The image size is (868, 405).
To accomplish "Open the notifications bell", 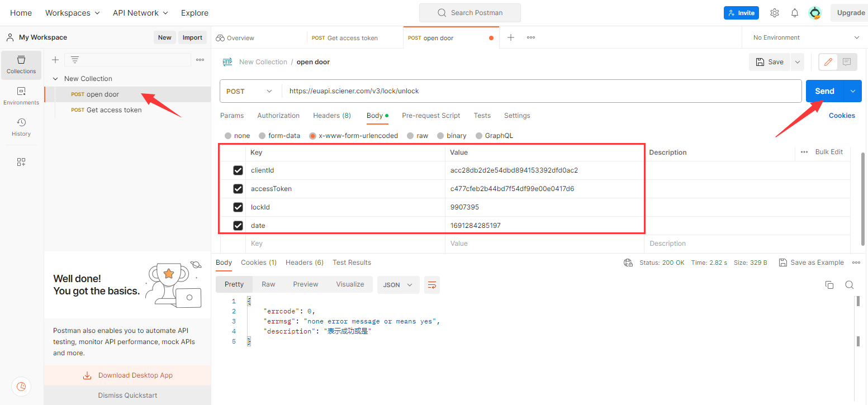I will pyautogui.click(x=794, y=13).
